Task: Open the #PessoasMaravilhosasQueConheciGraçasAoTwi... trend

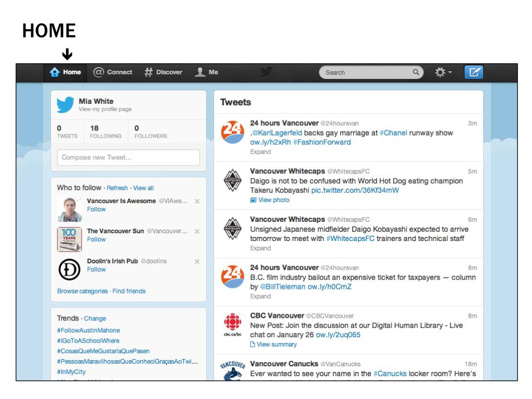Action: point(127,362)
